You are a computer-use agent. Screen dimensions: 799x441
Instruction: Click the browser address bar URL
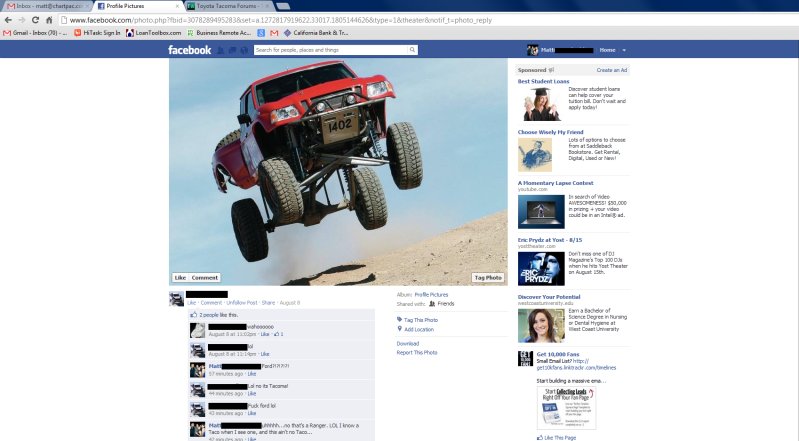pyautogui.click(x=281, y=20)
